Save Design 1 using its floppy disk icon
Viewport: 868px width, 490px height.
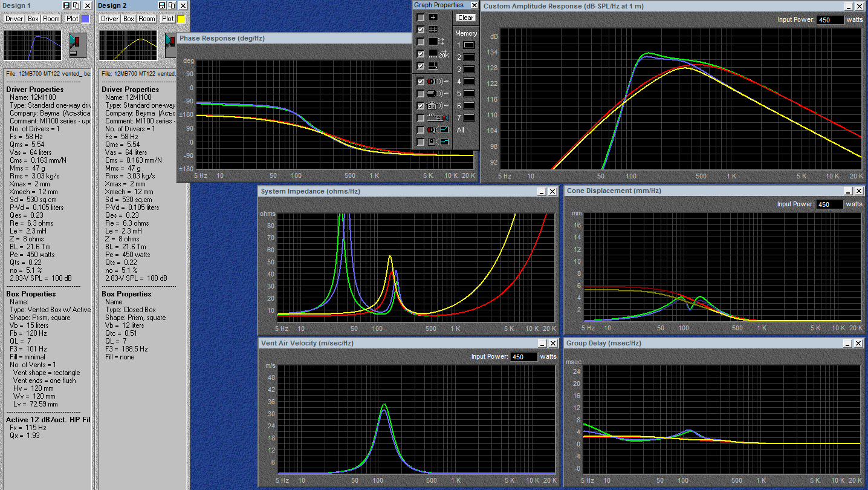[x=66, y=5]
